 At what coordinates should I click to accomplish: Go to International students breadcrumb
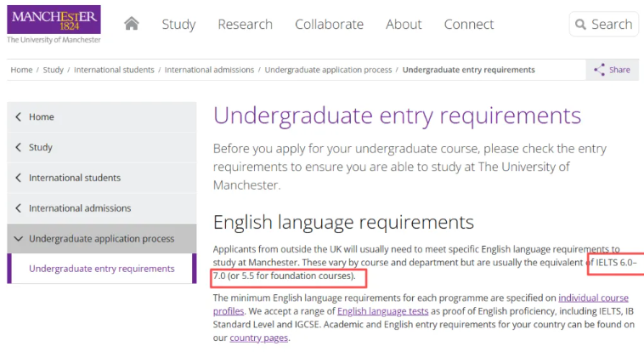coord(114,70)
